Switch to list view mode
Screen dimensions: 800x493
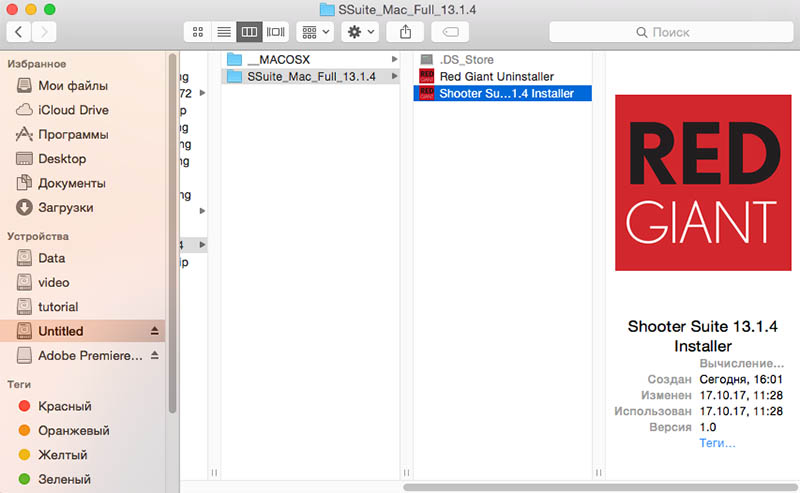tap(223, 32)
